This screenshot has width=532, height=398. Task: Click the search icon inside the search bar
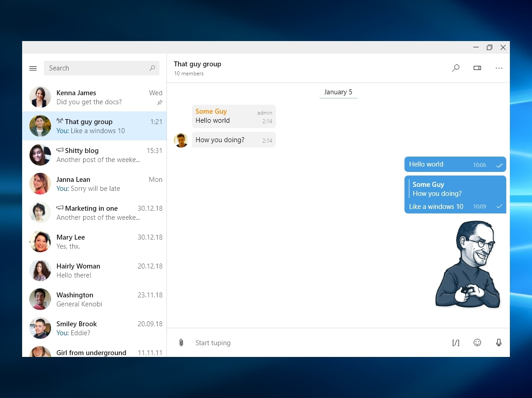tap(153, 68)
